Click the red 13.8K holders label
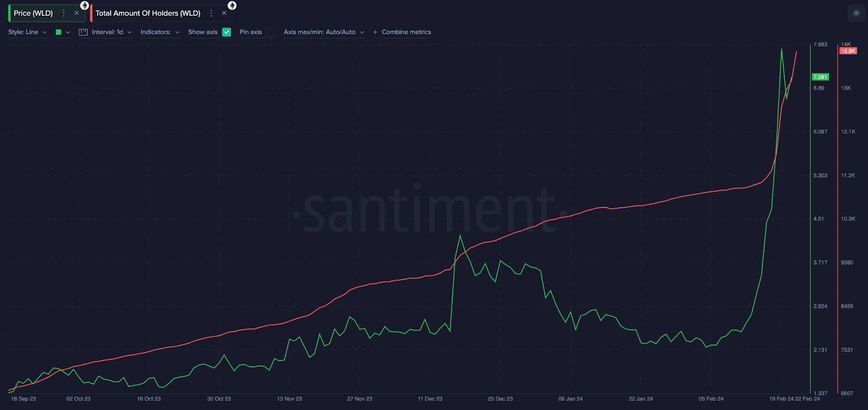 coord(848,51)
